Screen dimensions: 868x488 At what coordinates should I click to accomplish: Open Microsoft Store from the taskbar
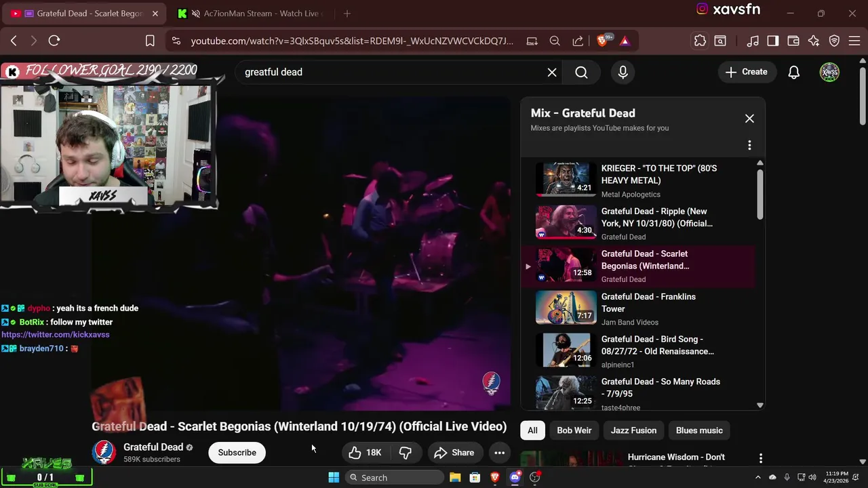[475, 478]
